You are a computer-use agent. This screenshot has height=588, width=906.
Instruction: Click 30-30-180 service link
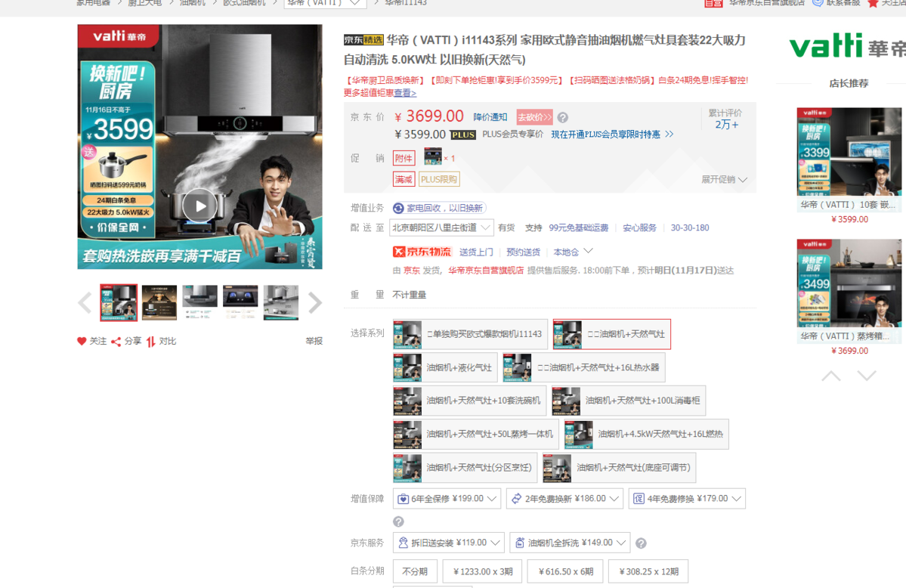[x=690, y=227]
